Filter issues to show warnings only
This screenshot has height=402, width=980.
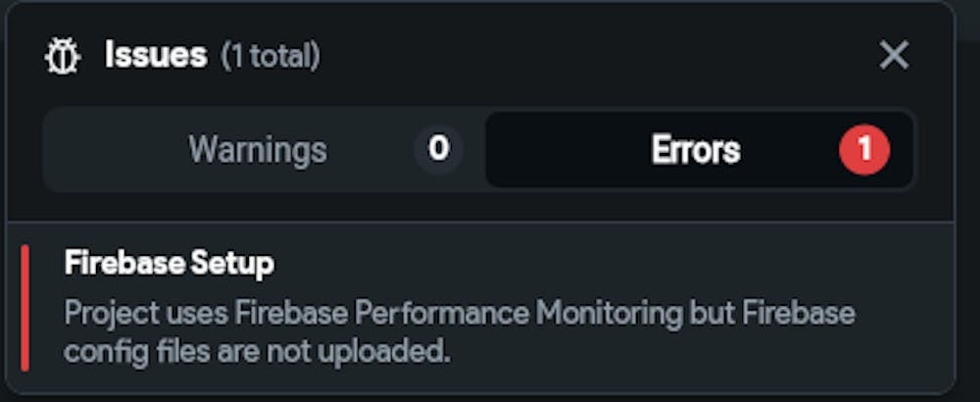(258, 150)
